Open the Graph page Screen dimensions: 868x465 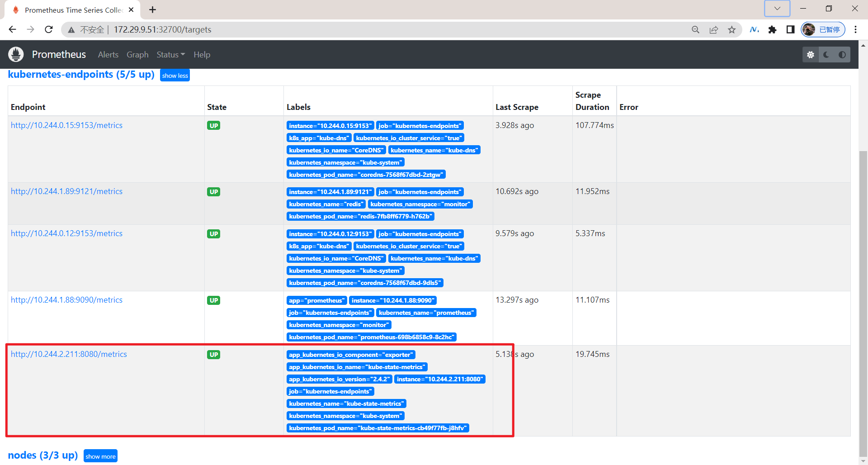[x=137, y=54]
